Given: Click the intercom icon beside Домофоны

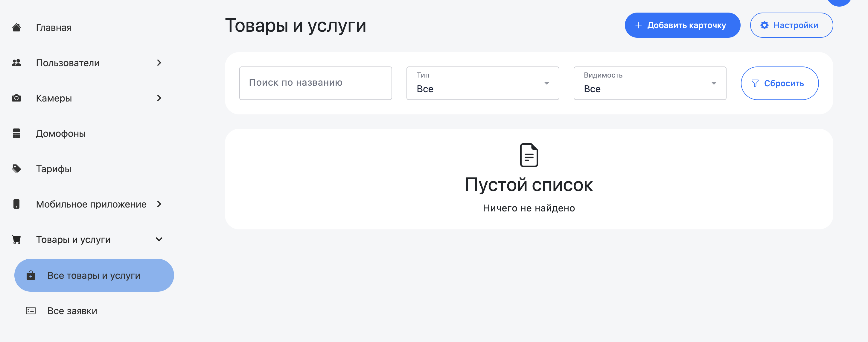Looking at the screenshot, I should click(x=16, y=134).
